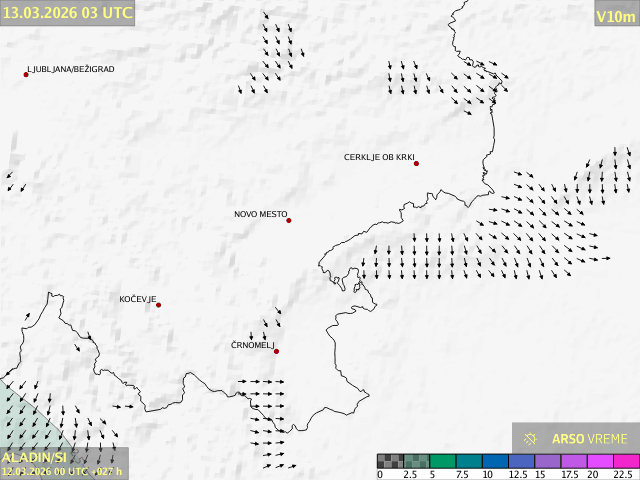The height and width of the screenshot is (480, 640).
Task: Click the forecast run time text under ALADIN/SI
Action: (x=62, y=471)
